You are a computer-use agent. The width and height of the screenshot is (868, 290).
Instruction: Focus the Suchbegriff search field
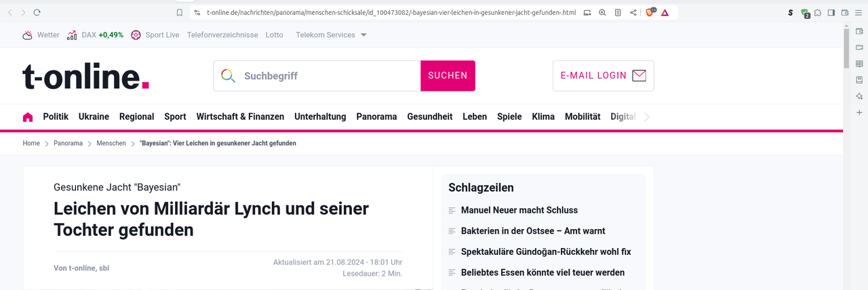[317, 76]
